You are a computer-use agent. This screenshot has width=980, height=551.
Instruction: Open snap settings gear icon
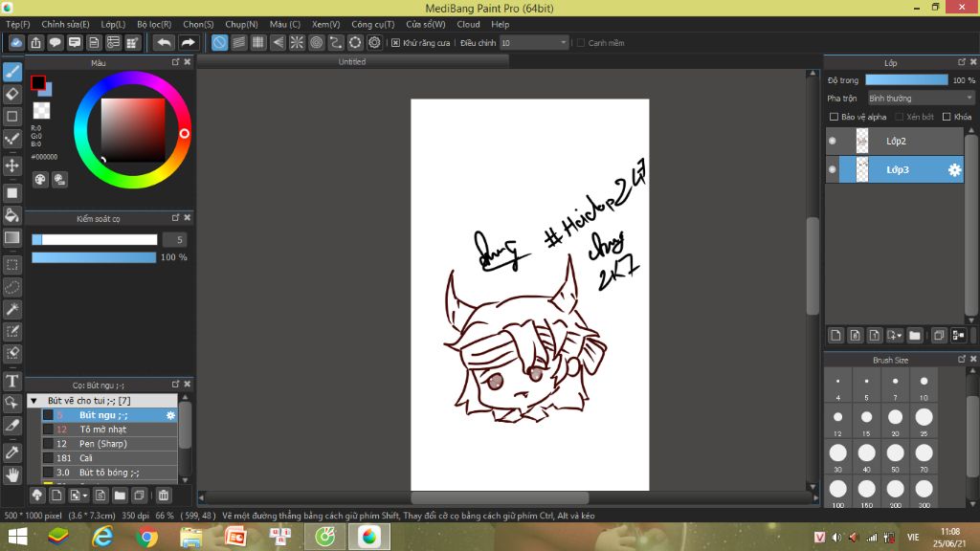(374, 42)
